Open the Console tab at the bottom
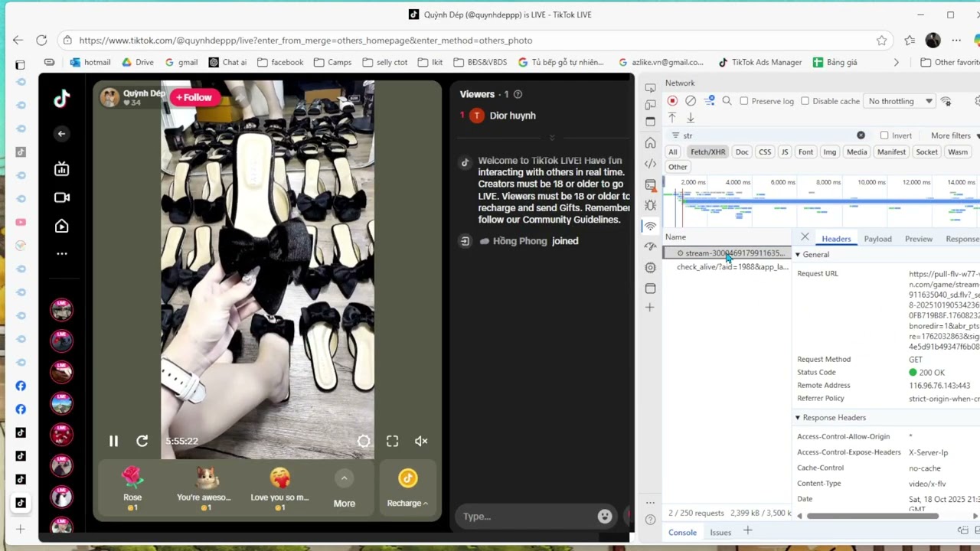The height and width of the screenshot is (551, 980). click(x=682, y=532)
